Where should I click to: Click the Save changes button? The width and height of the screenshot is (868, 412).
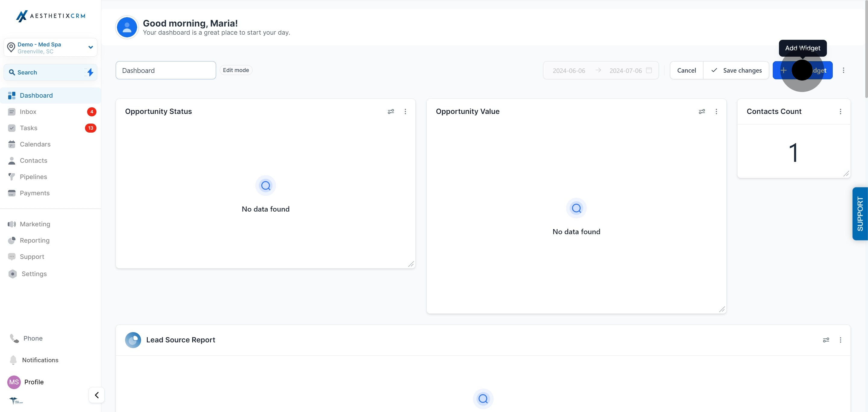[736, 71]
